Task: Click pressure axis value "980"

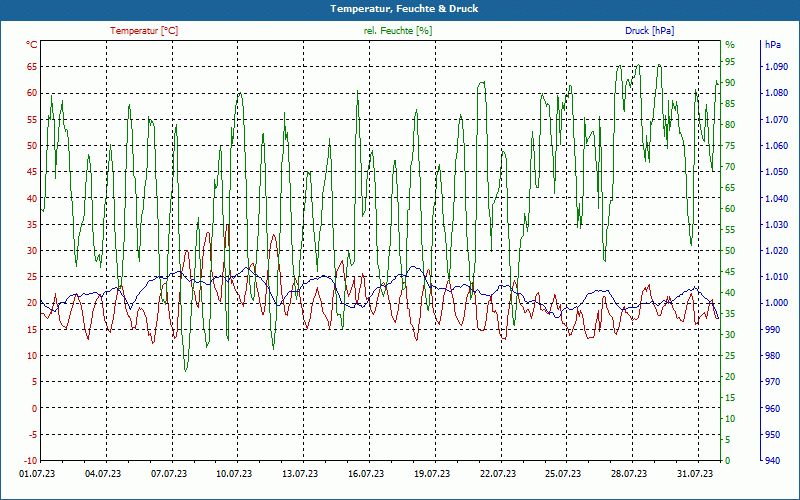Action: click(773, 356)
